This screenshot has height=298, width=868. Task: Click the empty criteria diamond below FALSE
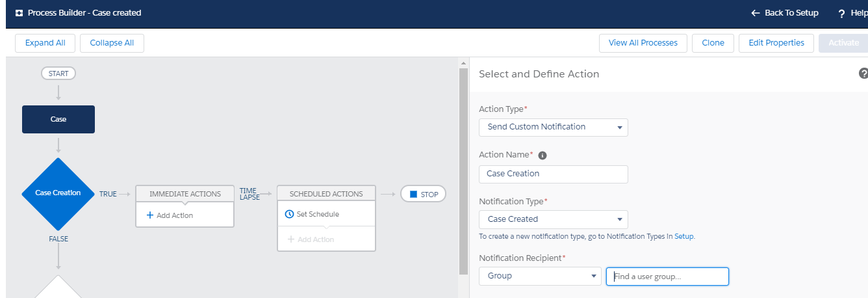(58, 287)
